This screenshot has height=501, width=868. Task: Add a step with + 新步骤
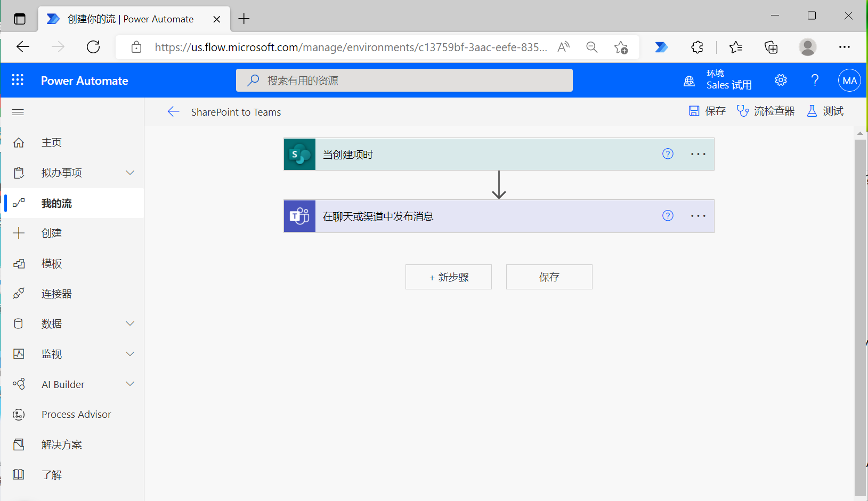(x=449, y=277)
